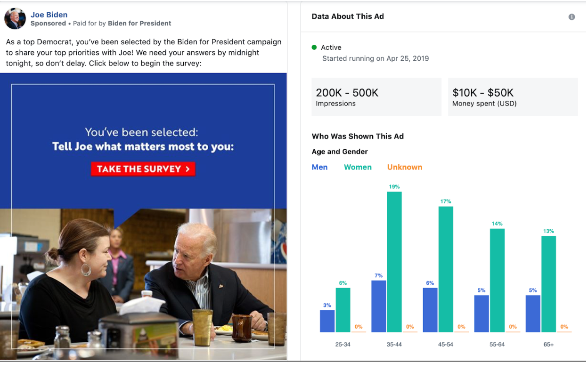
Task: Click the 17% women bar for 45-54
Action: point(446,269)
